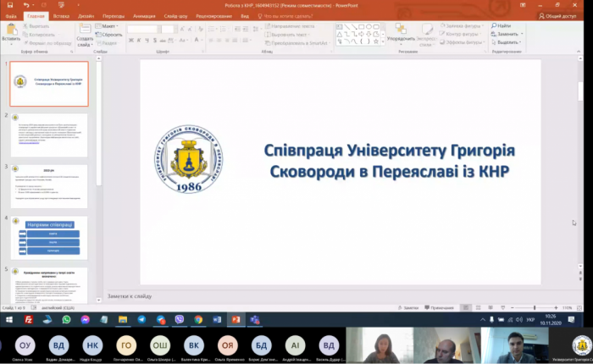
Task: Open WhatsApp from taskbar
Action: 66,320
